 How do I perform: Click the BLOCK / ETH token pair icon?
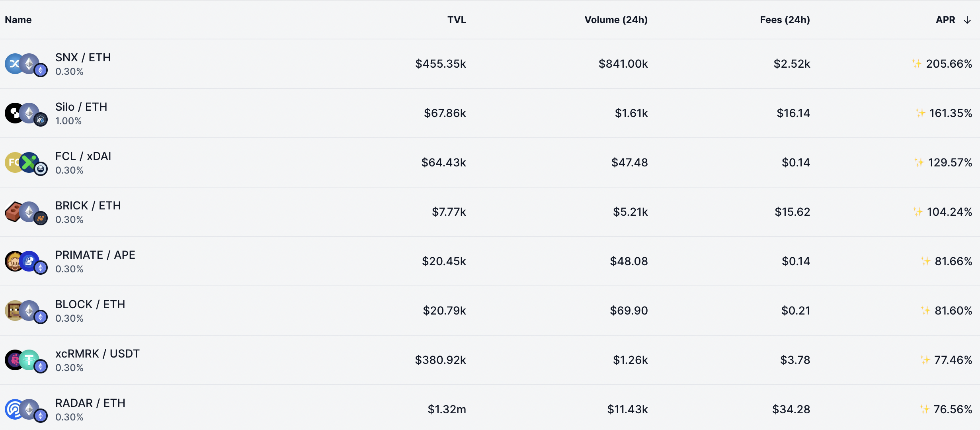(26, 311)
